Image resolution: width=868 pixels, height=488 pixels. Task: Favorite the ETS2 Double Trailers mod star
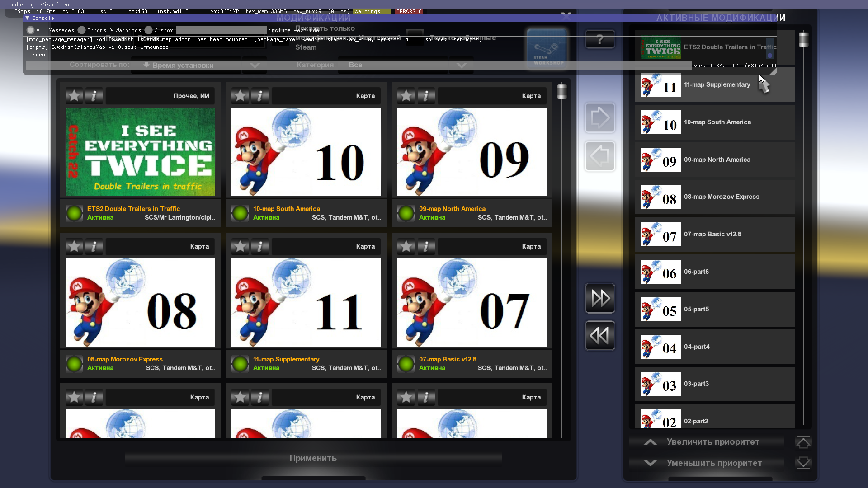coord(74,96)
